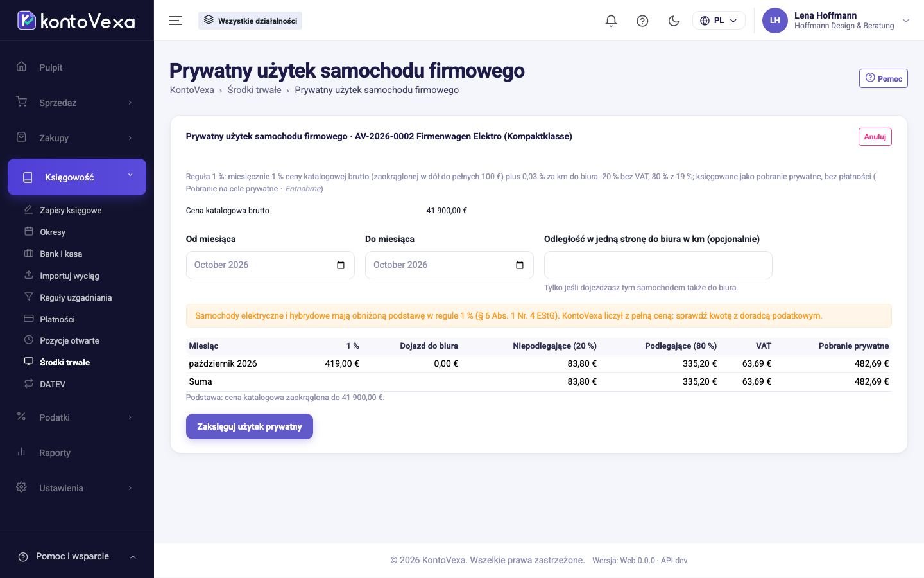Open Reguły uzgadniania submenu item
This screenshot has height=578, width=924.
(x=76, y=297)
